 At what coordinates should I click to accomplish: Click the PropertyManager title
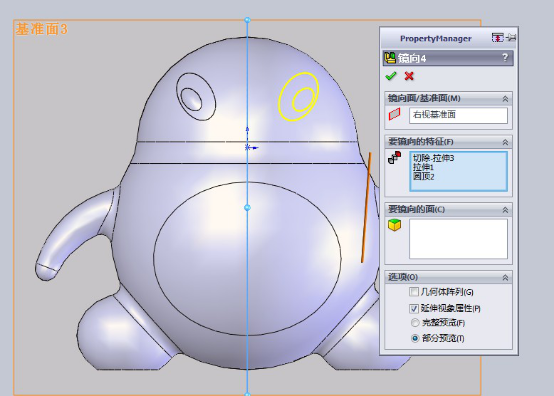coord(436,38)
